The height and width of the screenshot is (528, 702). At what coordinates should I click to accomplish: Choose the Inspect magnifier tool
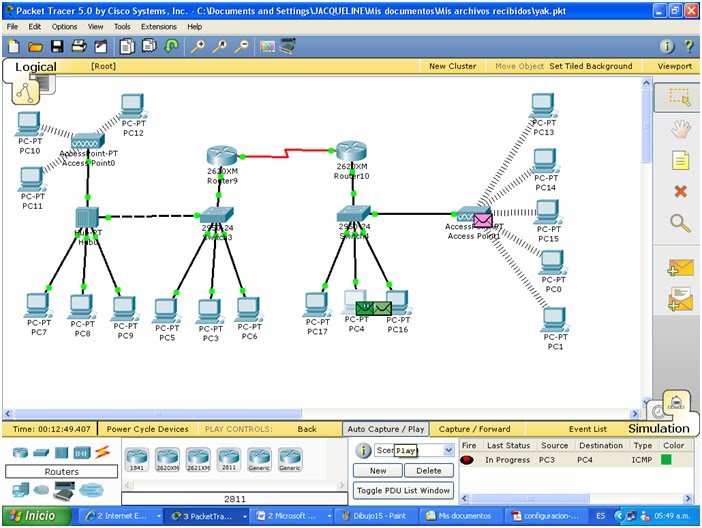click(680, 223)
